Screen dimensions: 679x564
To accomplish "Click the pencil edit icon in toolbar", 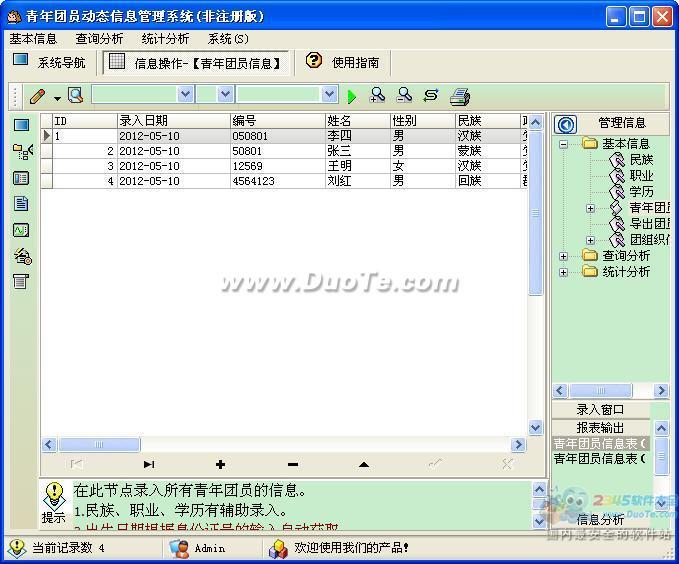I will pos(37,96).
